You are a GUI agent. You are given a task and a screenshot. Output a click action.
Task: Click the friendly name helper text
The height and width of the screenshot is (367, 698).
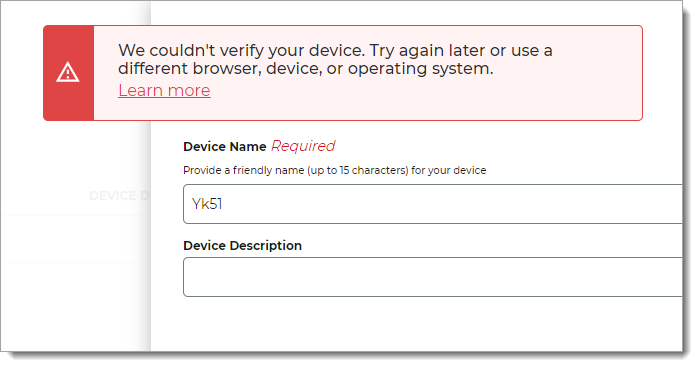coord(335,171)
